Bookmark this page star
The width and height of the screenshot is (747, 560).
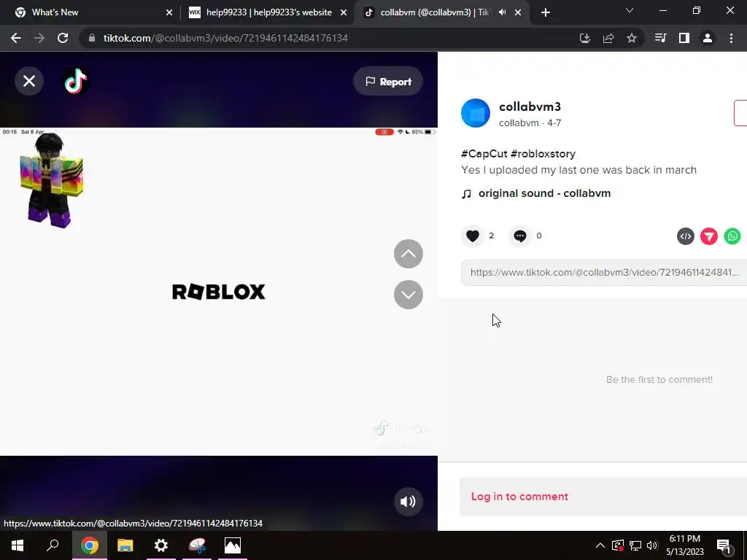[x=632, y=38]
